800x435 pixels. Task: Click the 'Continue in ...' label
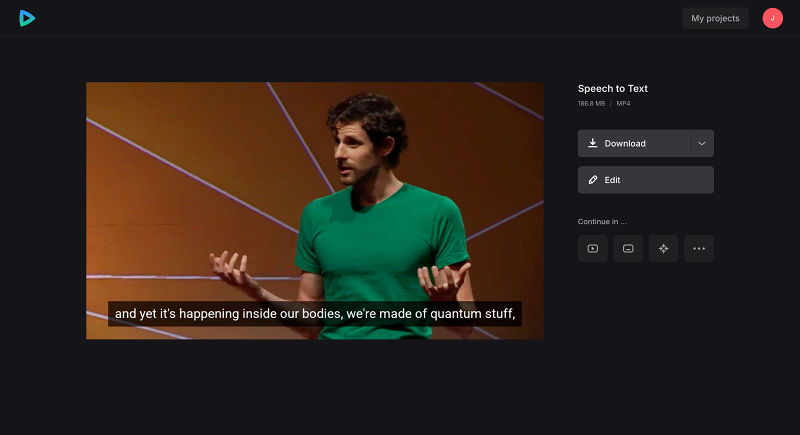click(602, 221)
